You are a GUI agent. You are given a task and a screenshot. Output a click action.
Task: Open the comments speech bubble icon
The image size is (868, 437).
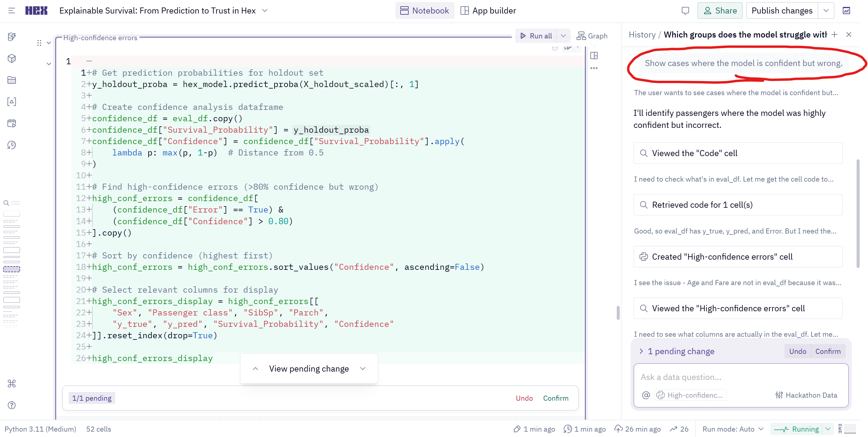(x=685, y=11)
